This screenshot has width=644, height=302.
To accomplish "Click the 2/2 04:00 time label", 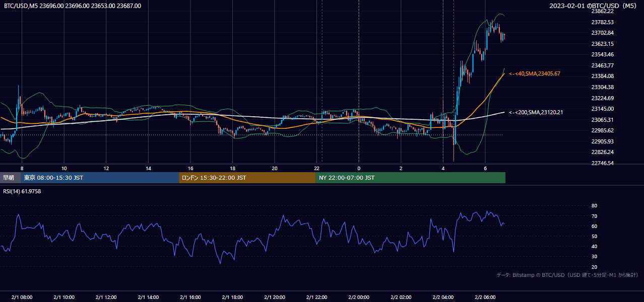I will pyautogui.click(x=443, y=297).
